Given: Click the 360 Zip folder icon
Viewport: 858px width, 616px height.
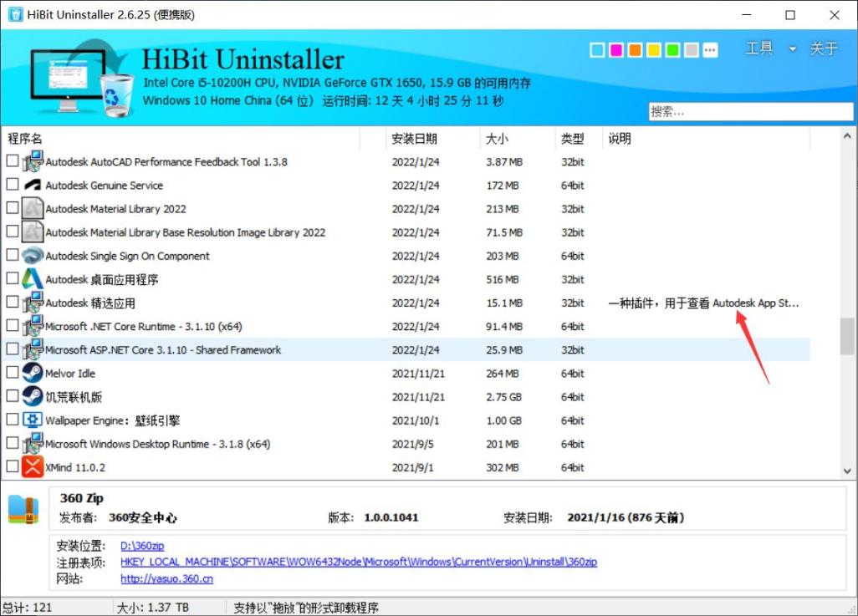Looking at the screenshot, I should tap(23, 509).
